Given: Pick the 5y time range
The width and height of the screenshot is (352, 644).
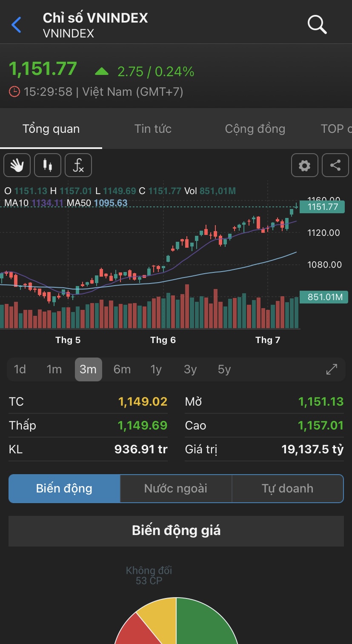Looking at the screenshot, I should (224, 369).
